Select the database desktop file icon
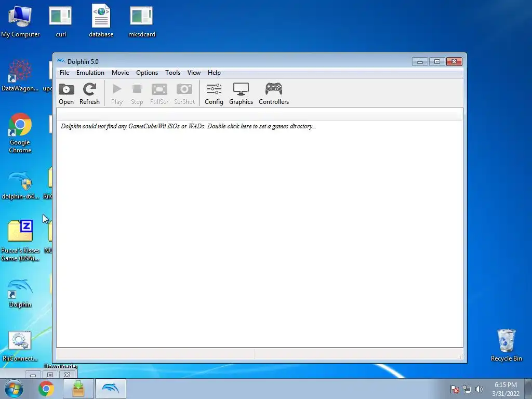Screen dimensions: 532x399 (101, 21)
